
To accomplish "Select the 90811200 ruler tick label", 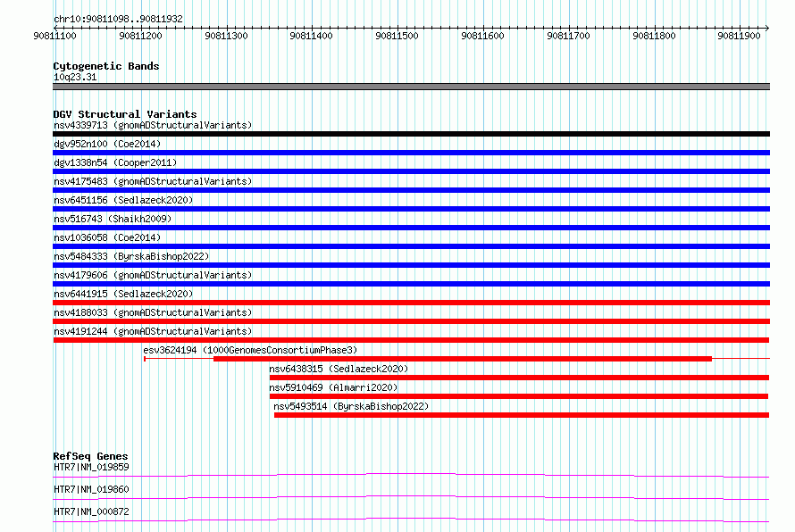I will [140, 36].
